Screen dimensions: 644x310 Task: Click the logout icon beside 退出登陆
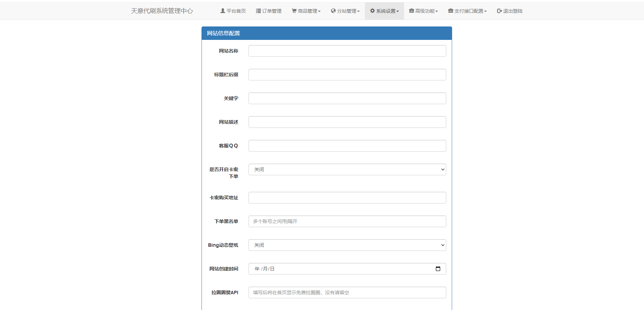499,11
